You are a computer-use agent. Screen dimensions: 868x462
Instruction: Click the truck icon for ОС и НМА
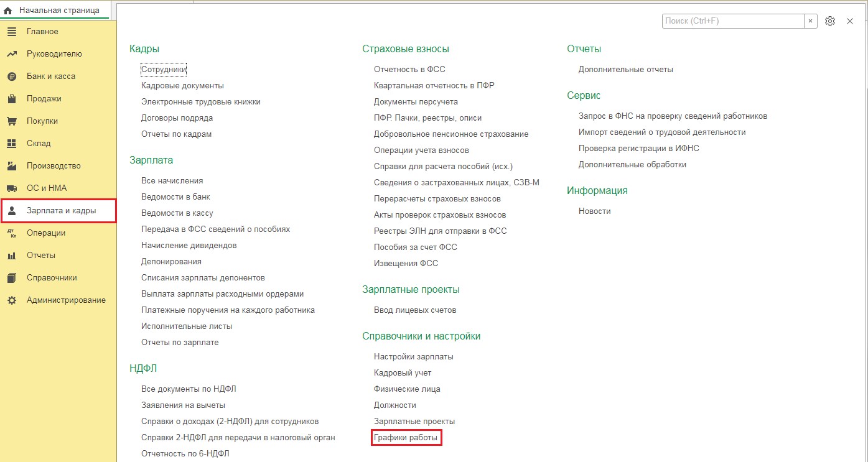(11, 188)
